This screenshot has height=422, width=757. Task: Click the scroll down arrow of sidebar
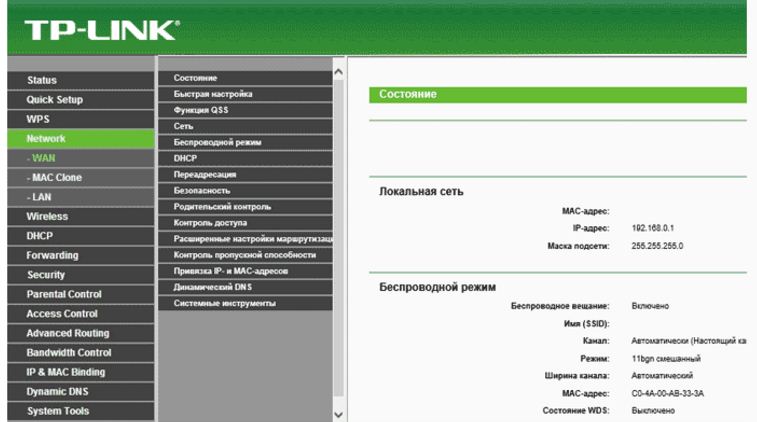coord(338,413)
